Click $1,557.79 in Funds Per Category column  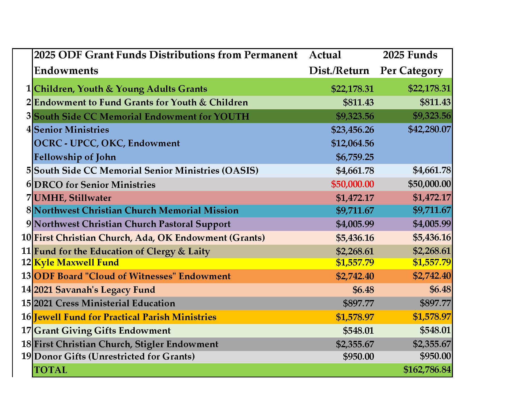(432, 262)
